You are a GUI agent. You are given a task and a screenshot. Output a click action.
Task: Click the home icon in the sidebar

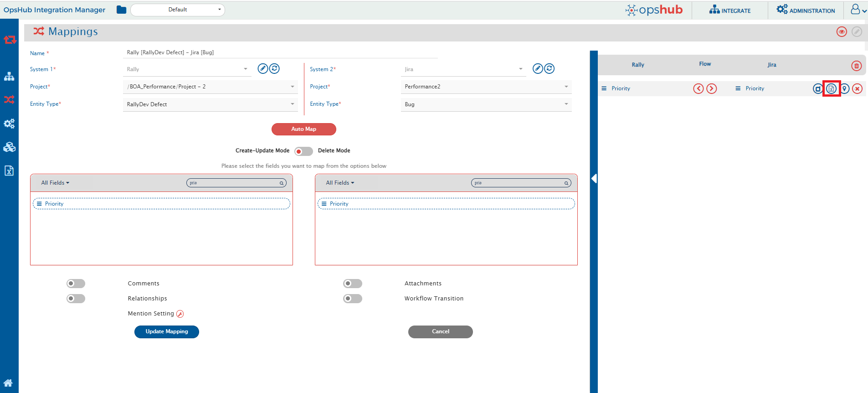pos(8,383)
